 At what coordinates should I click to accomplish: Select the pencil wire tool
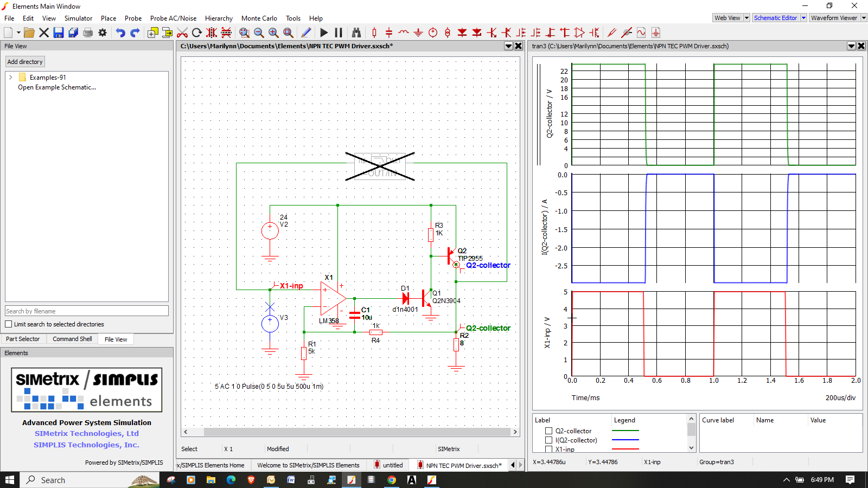coord(306,33)
